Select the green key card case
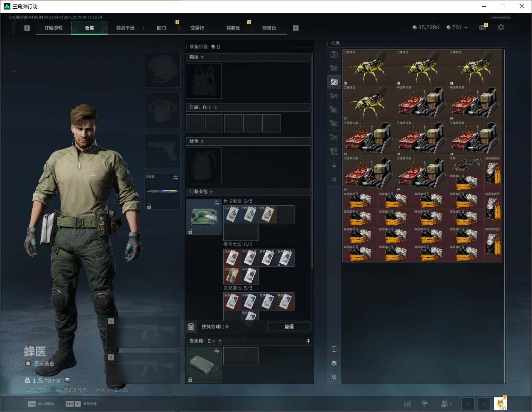Screen dimensions: 532x412 (204, 217)
